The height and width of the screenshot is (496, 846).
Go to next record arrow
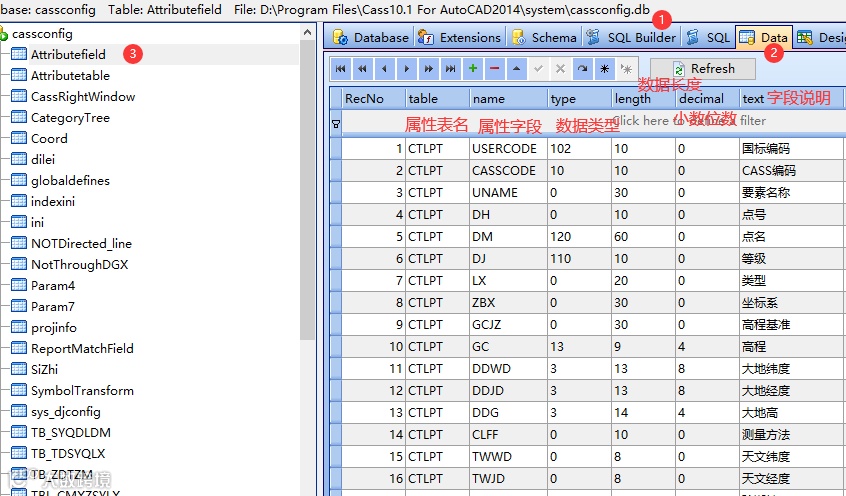point(406,69)
